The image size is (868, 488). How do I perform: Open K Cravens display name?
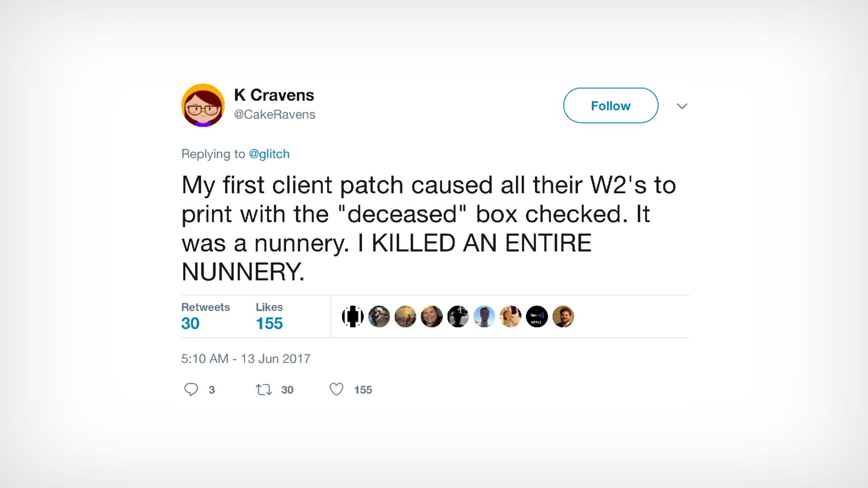(274, 95)
